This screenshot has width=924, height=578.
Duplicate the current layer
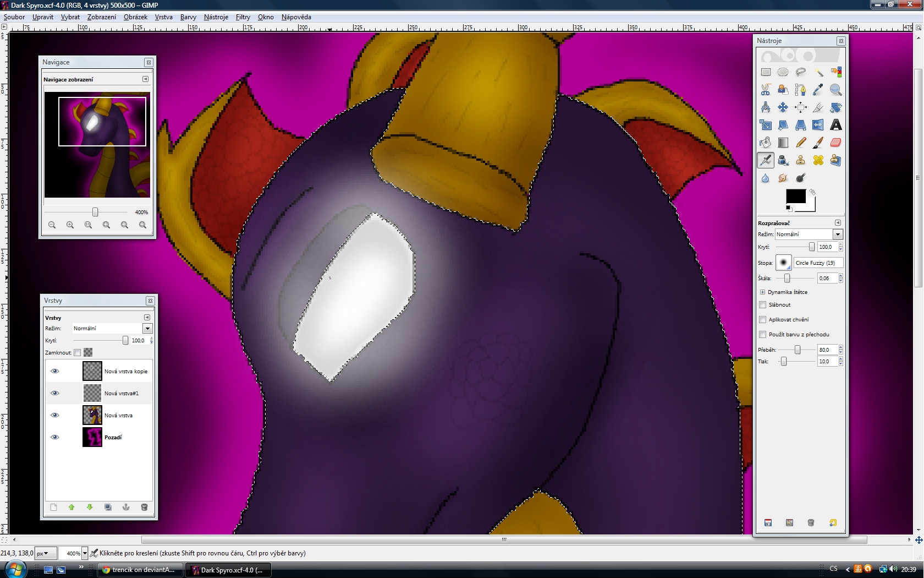[108, 508]
